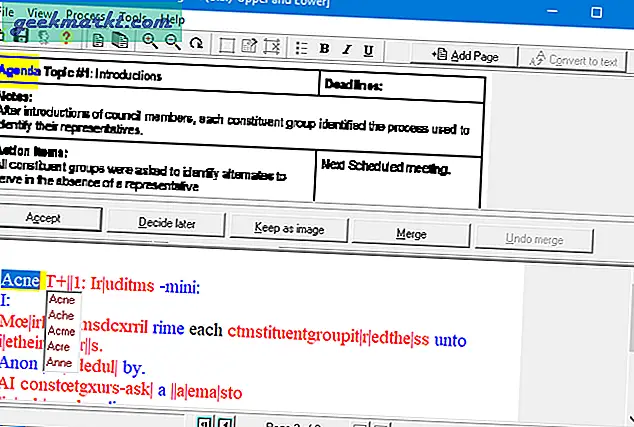Apply bold formatting with B icon
634x427 pixels.
point(324,49)
